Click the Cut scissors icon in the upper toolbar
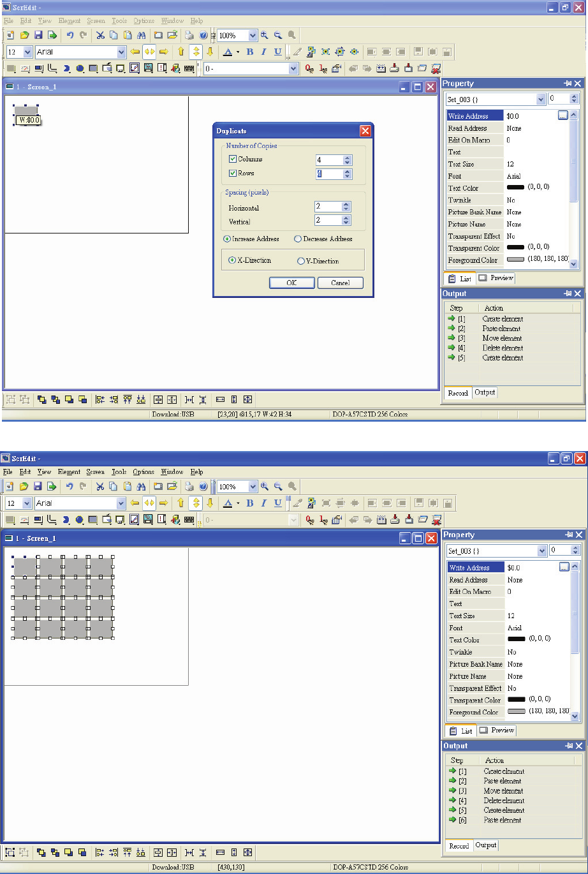588x874 pixels. 99,36
